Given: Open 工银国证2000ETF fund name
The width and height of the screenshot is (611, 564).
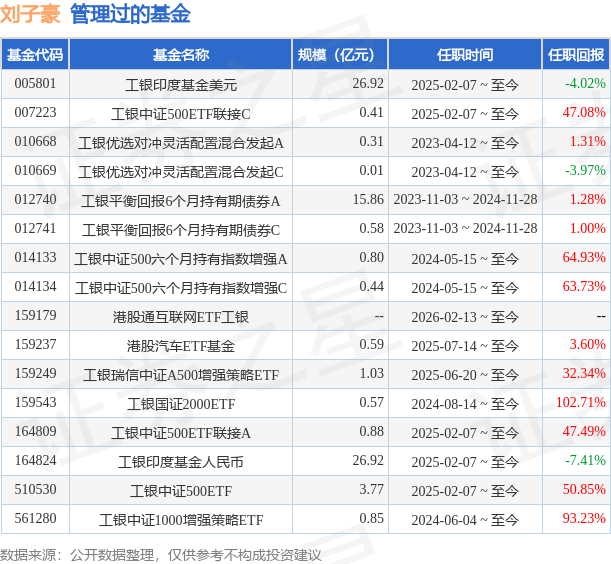Looking at the screenshot, I should (181, 404).
